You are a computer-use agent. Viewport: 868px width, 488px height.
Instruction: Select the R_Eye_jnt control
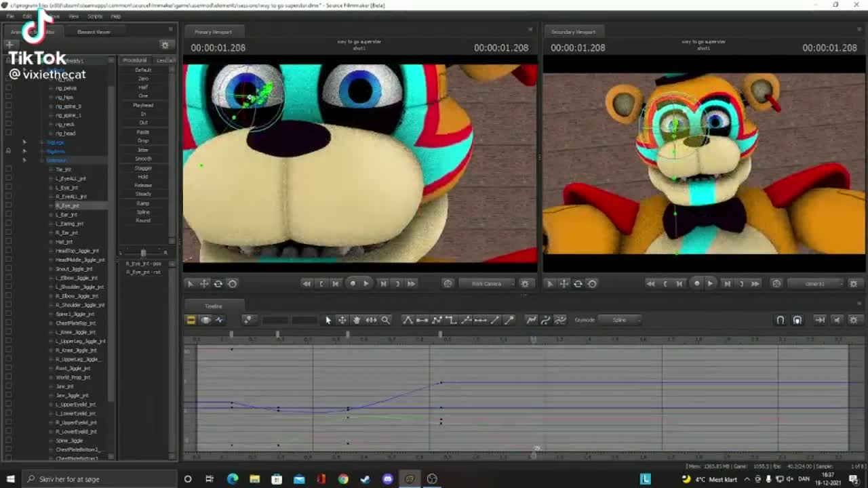[x=67, y=205]
